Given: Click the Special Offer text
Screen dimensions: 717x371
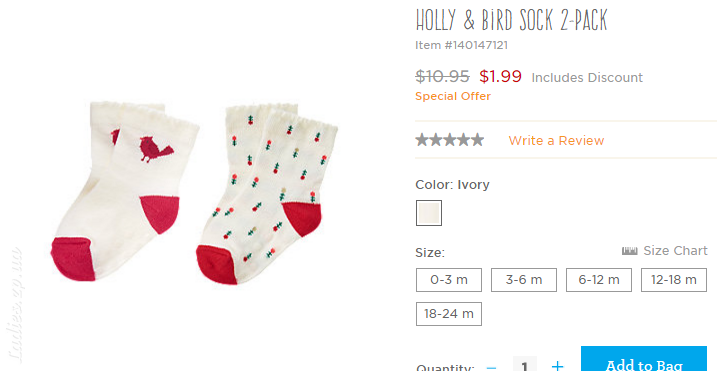Looking at the screenshot, I should [x=453, y=96].
